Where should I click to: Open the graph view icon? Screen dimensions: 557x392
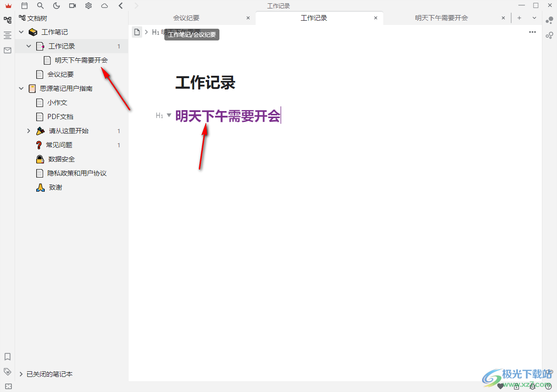click(549, 20)
